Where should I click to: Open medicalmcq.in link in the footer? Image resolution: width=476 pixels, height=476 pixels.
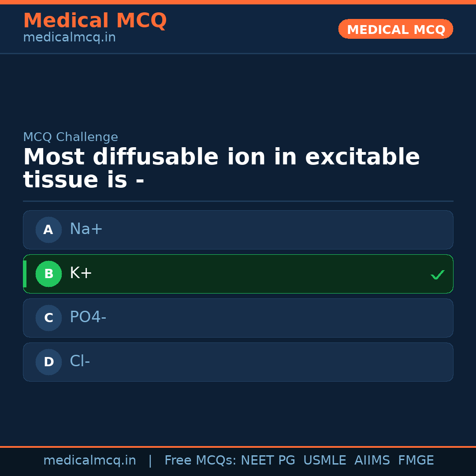point(89,461)
